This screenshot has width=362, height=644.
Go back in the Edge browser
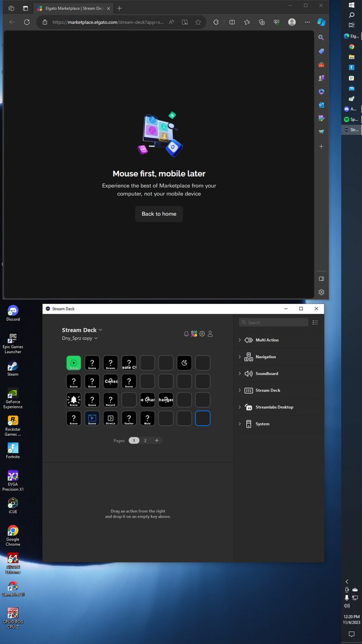click(x=12, y=22)
